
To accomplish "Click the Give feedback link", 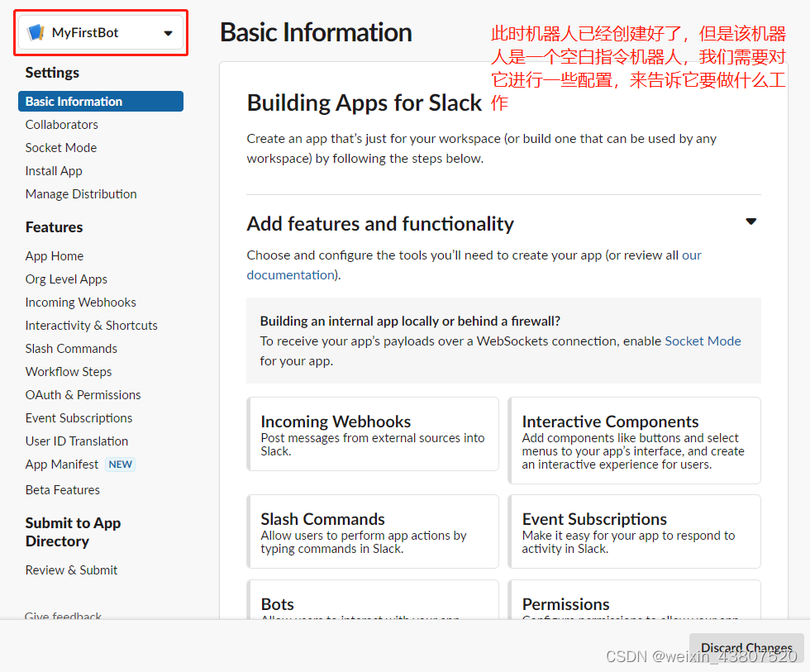I will tap(63, 616).
